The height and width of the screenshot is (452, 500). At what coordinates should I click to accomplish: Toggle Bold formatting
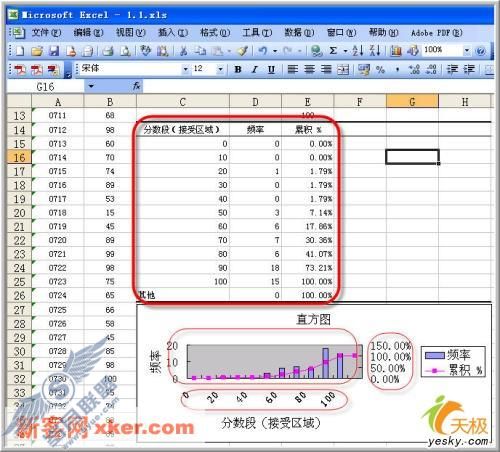[238, 69]
